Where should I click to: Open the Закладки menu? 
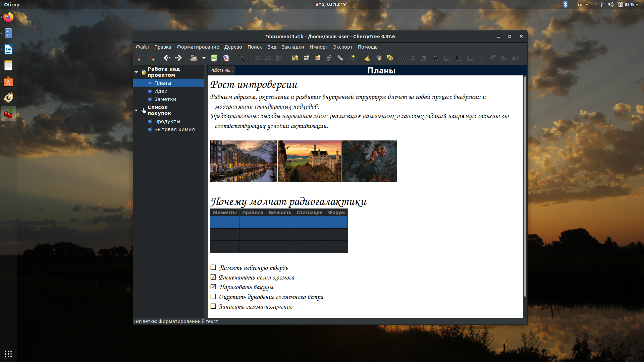tap(292, 47)
